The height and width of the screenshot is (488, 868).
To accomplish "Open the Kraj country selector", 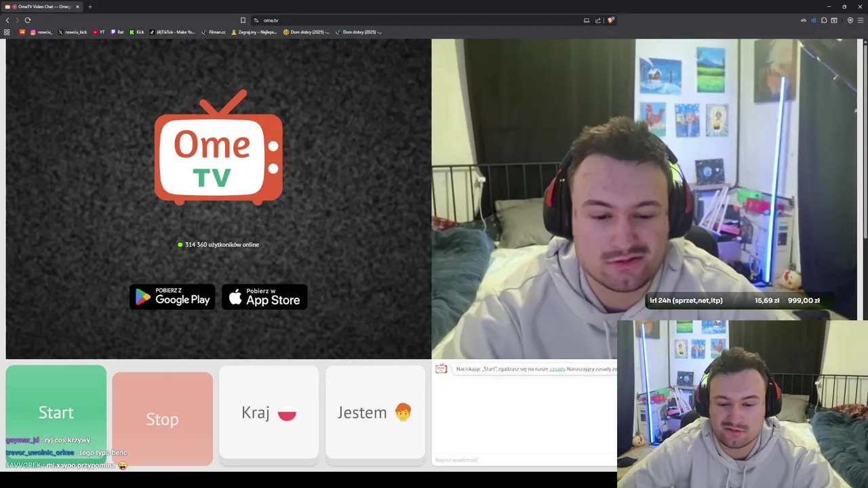I will point(269,412).
